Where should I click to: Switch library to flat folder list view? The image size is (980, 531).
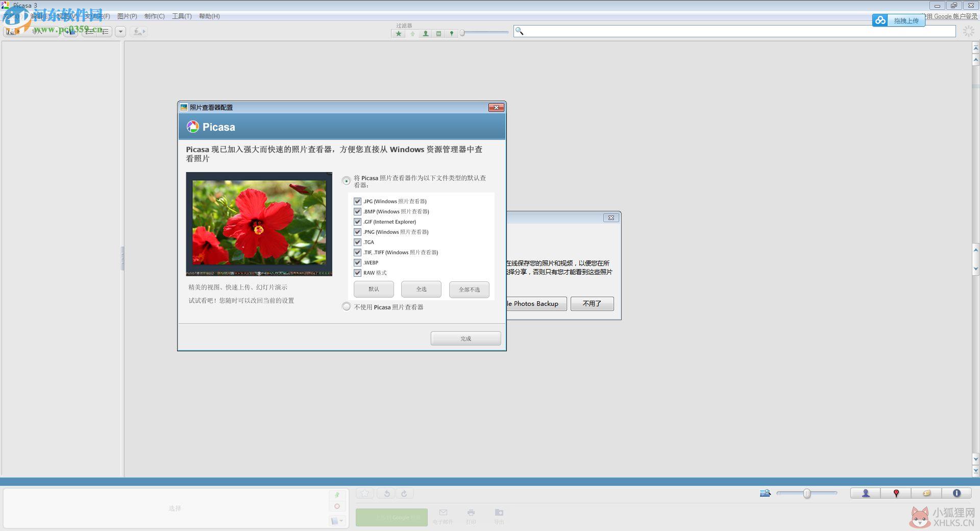point(90,32)
